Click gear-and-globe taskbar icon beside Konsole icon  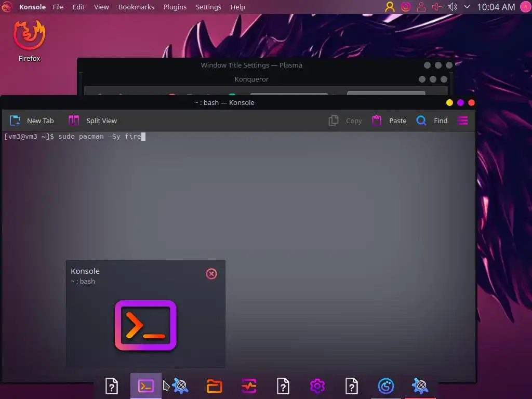point(180,386)
